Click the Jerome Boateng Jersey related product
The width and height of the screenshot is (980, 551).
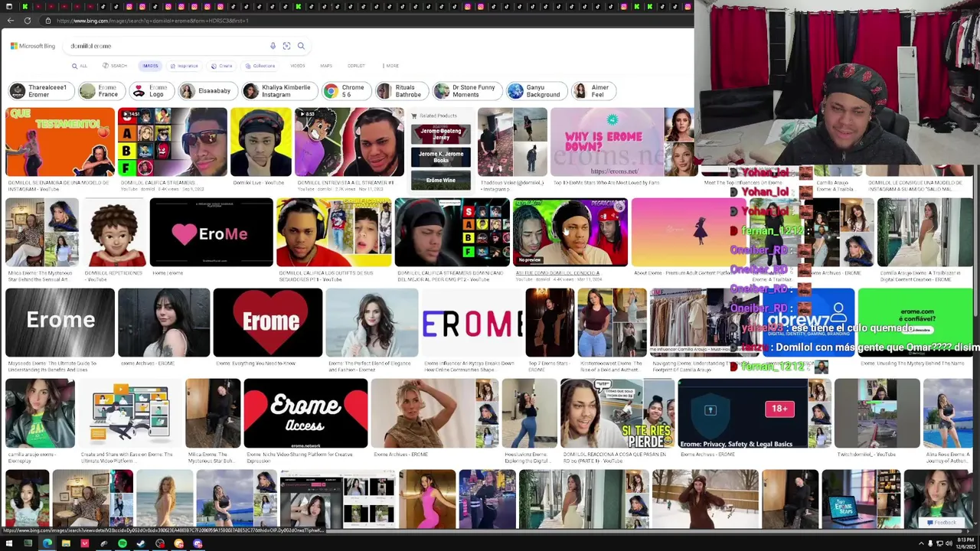440,134
